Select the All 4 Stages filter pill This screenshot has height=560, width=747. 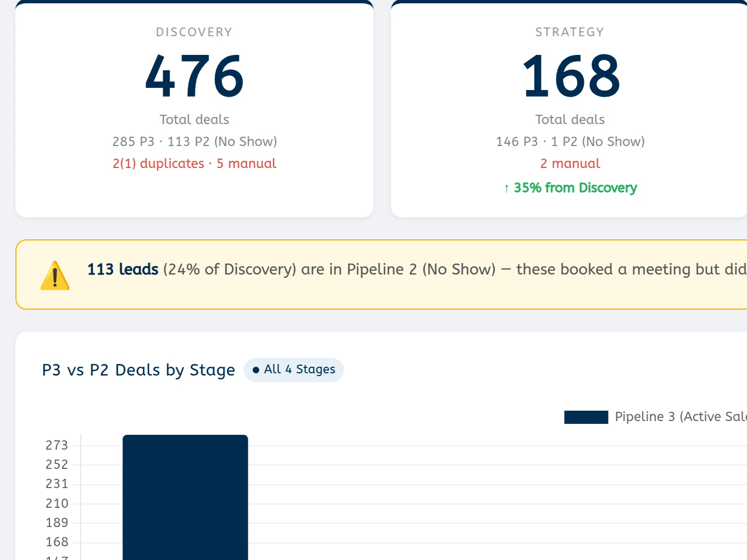294,369
